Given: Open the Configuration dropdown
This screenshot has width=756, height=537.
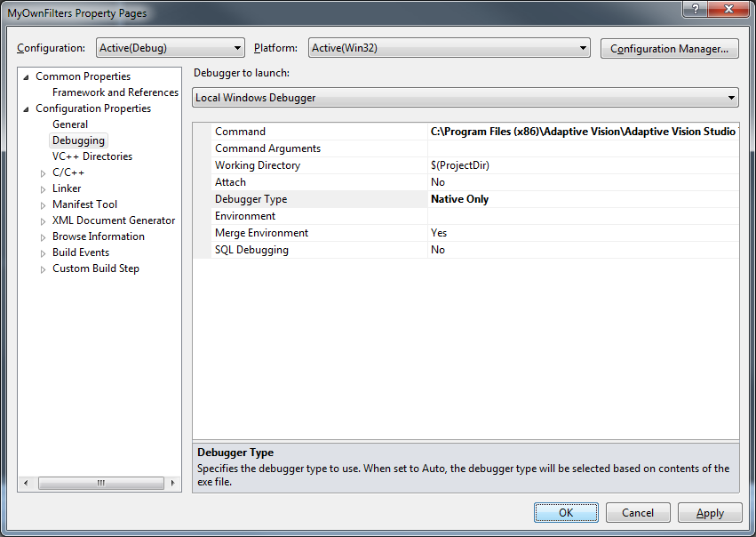Looking at the screenshot, I should point(171,48).
